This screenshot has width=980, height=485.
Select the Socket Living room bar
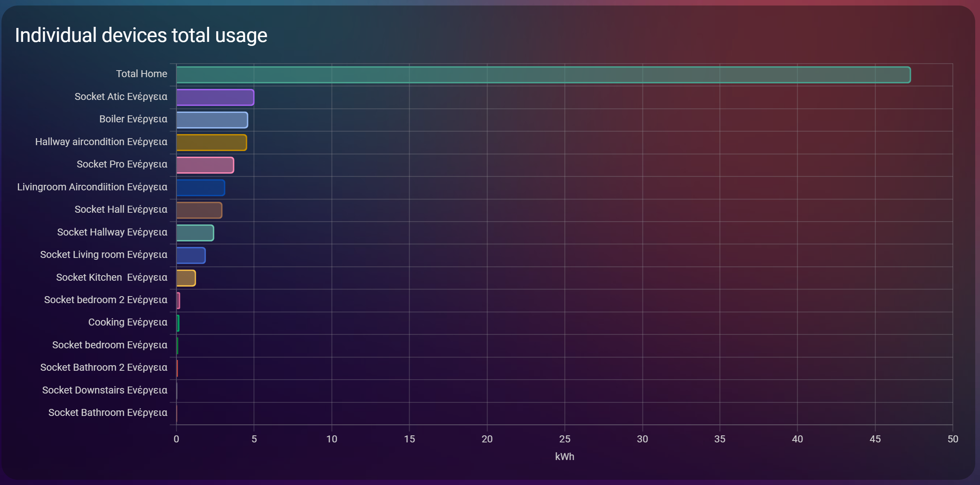[191, 256]
